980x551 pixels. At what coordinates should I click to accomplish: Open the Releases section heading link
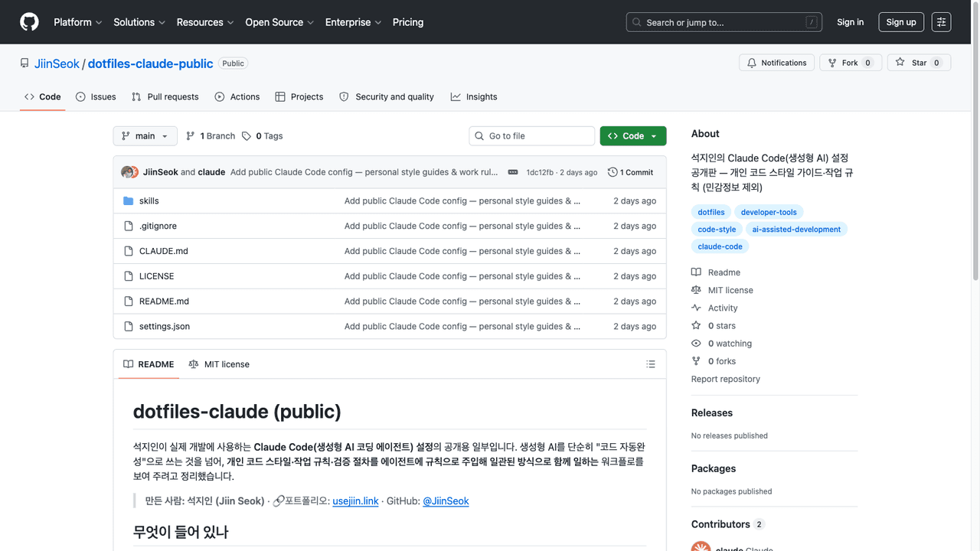(712, 412)
